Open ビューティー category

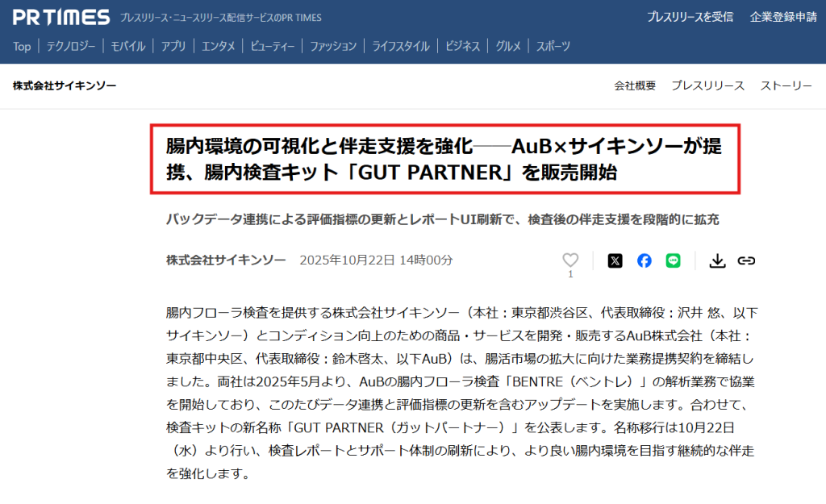tap(273, 46)
